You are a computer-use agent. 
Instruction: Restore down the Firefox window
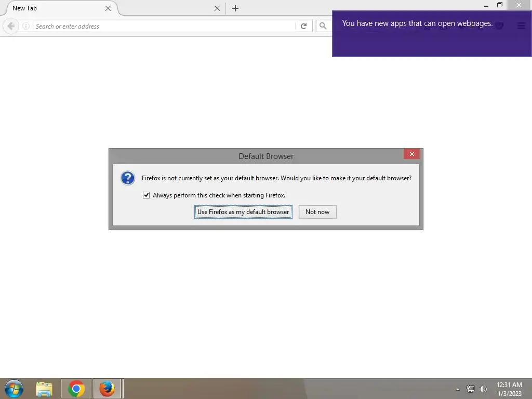point(499,5)
